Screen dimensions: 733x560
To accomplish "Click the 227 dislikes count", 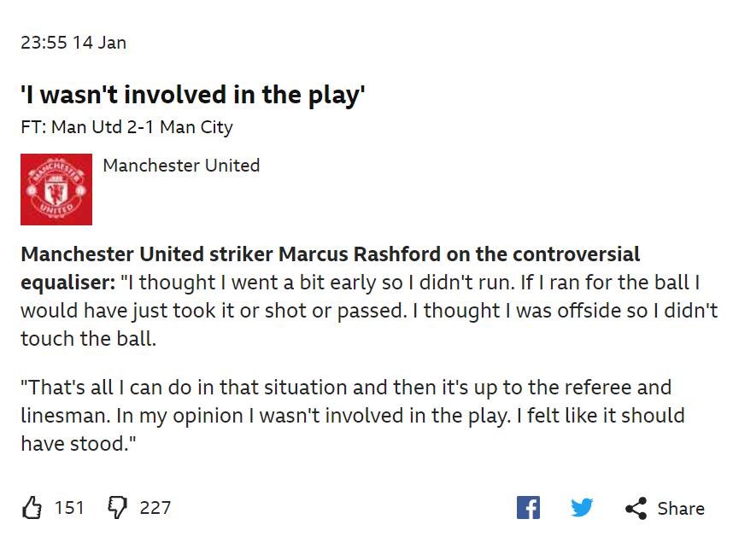I will pyautogui.click(x=155, y=508).
